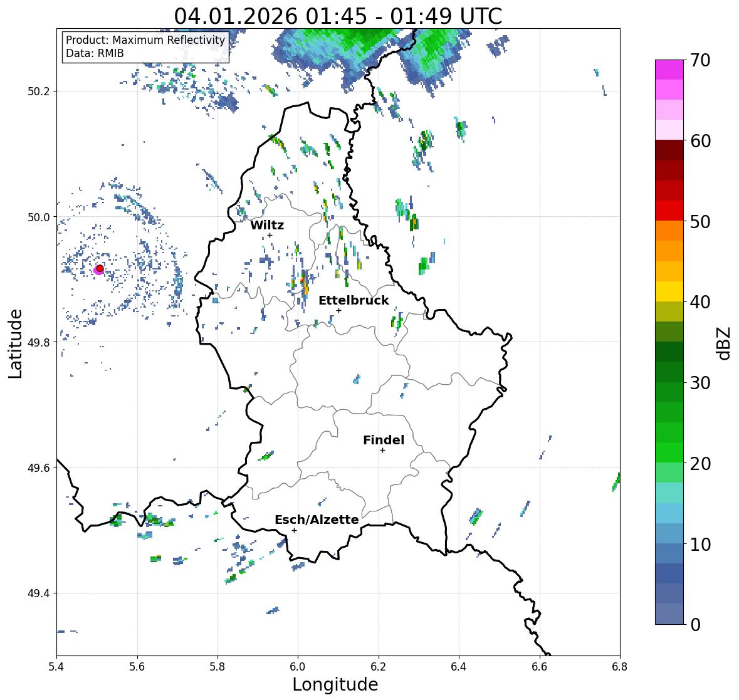Click the bright red 50 dBZ colorbar segment
739x700 pixels.
(669, 211)
